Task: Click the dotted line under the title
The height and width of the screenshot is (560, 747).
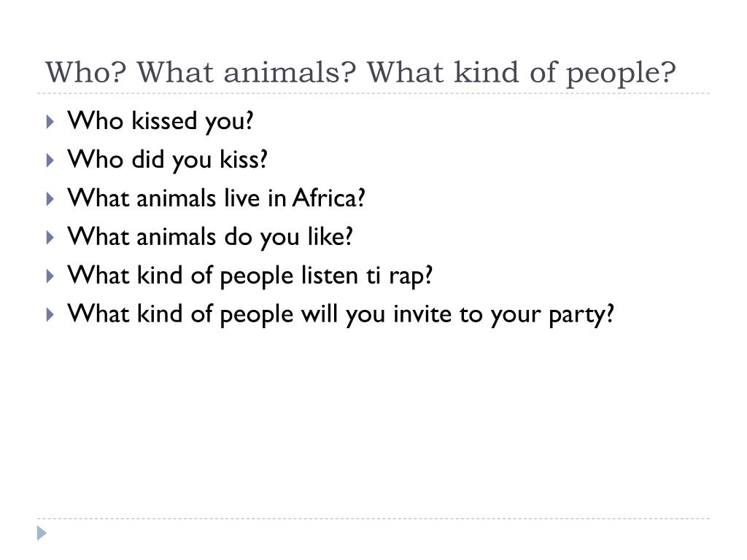Action: pos(373,93)
